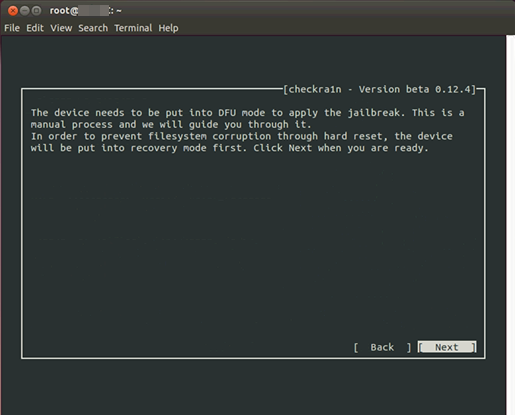Select the highlighted Next button
The image size is (515, 415).
pos(447,347)
